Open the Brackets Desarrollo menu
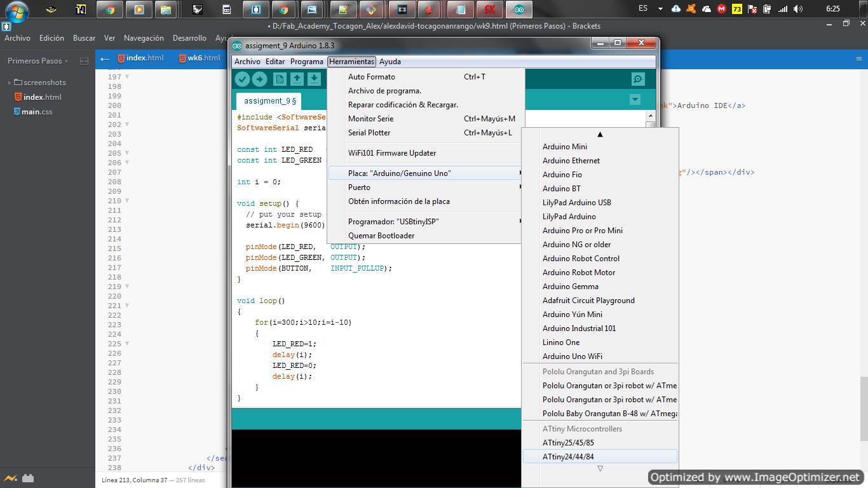The width and height of the screenshot is (868, 488). point(189,38)
